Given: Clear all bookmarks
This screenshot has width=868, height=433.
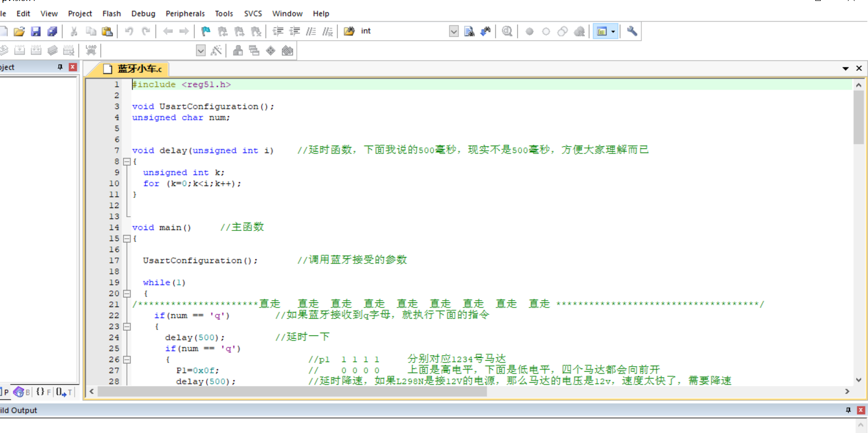Looking at the screenshot, I should point(256,31).
